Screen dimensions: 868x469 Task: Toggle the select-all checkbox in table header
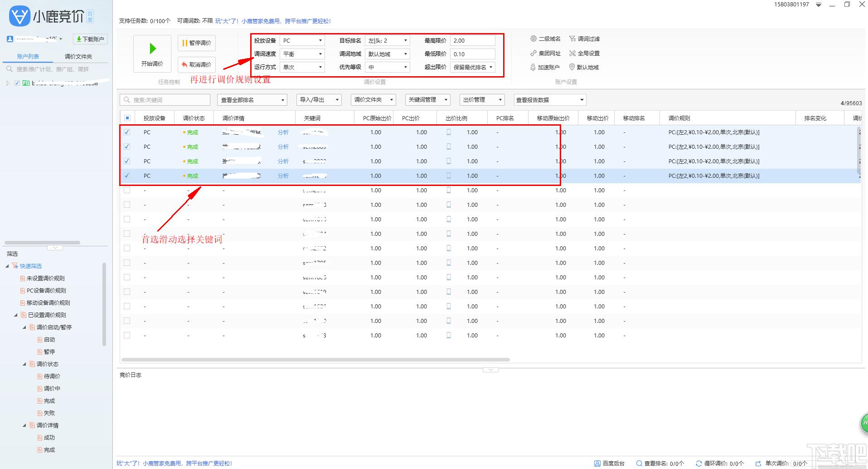[x=127, y=118]
